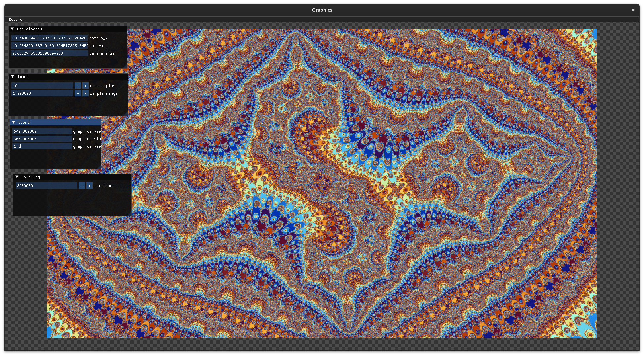Click the camera_x label text
The width and height of the screenshot is (644, 356).
[99, 38]
